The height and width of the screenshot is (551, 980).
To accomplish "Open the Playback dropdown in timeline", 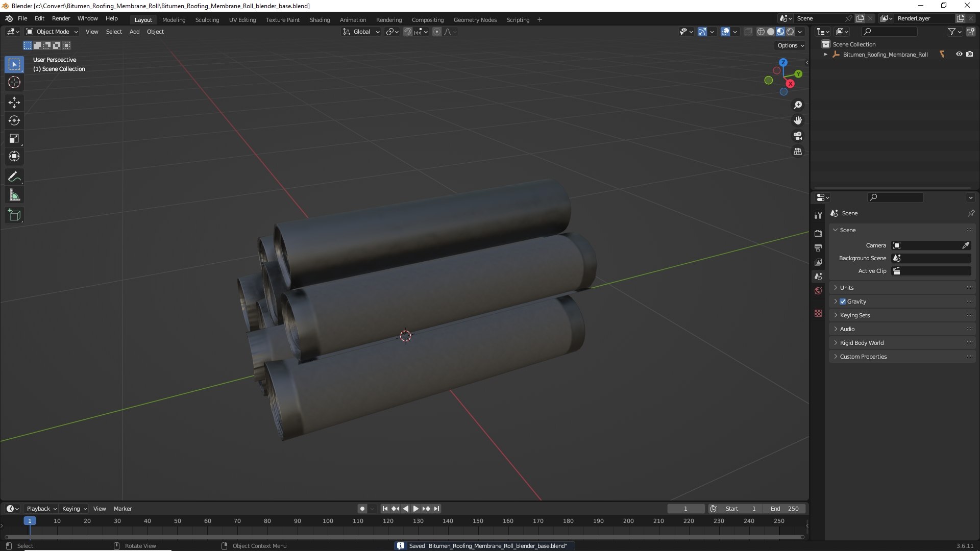I will [x=41, y=509].
